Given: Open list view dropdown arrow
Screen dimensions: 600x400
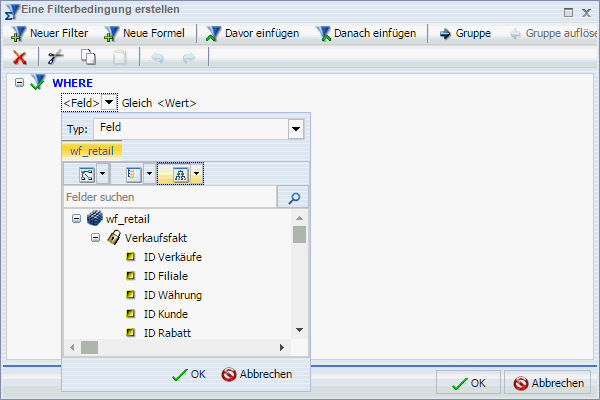Looking at the screenshot, I should [150, 173].
